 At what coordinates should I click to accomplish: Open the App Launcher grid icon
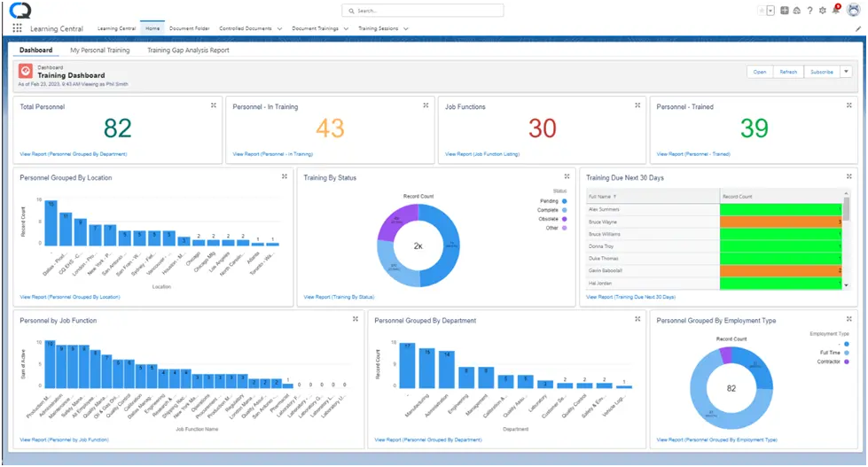(x=17, y=28)
